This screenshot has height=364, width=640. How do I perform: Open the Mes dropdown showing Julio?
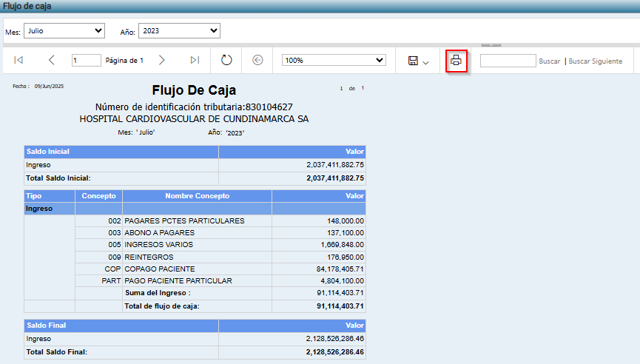point(64,30)
